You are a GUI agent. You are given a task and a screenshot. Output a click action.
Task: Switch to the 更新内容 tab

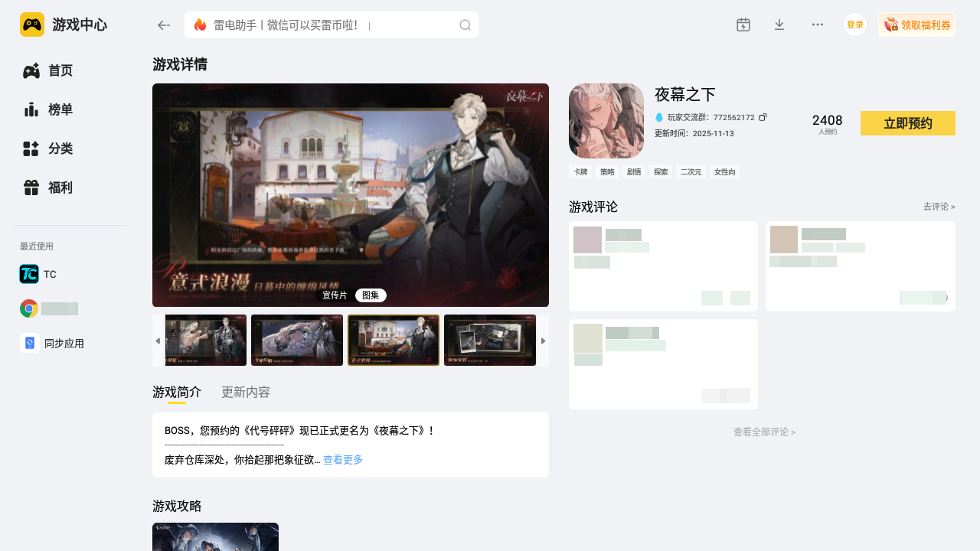pyautogui.click(x=245, y=392)
